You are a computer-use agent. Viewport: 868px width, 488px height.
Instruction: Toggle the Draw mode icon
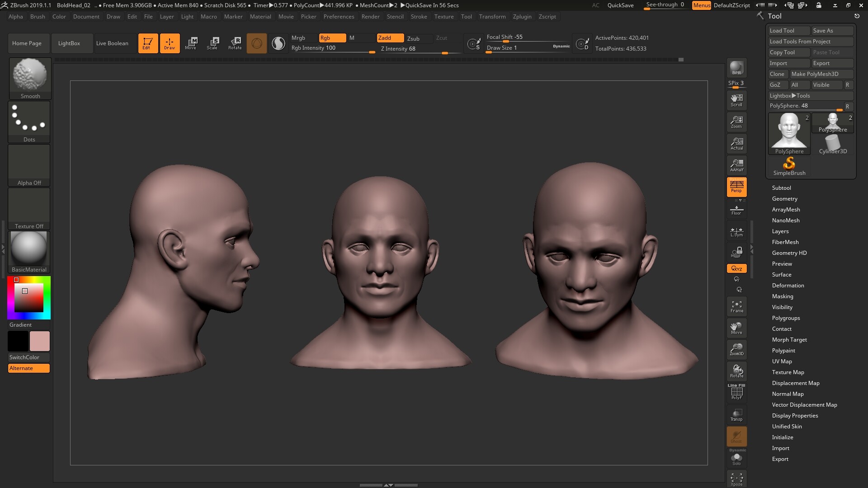pyautogui.click(x=170, y=43)
